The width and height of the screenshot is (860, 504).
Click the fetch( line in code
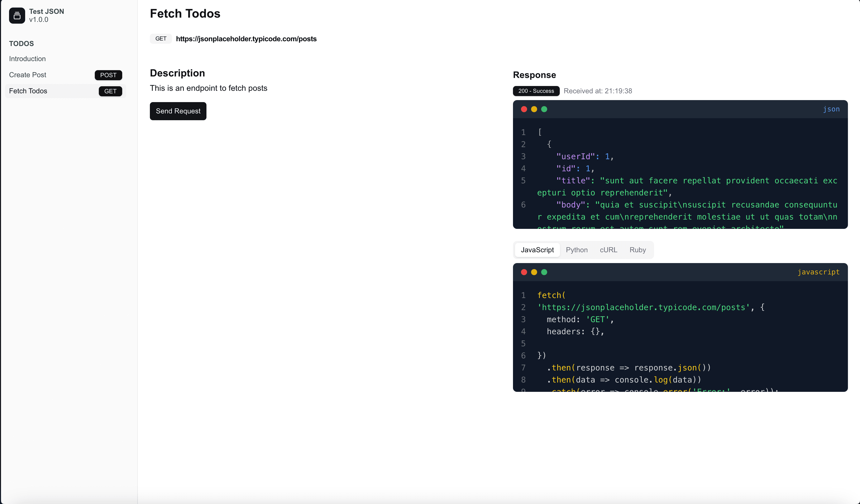551,295
